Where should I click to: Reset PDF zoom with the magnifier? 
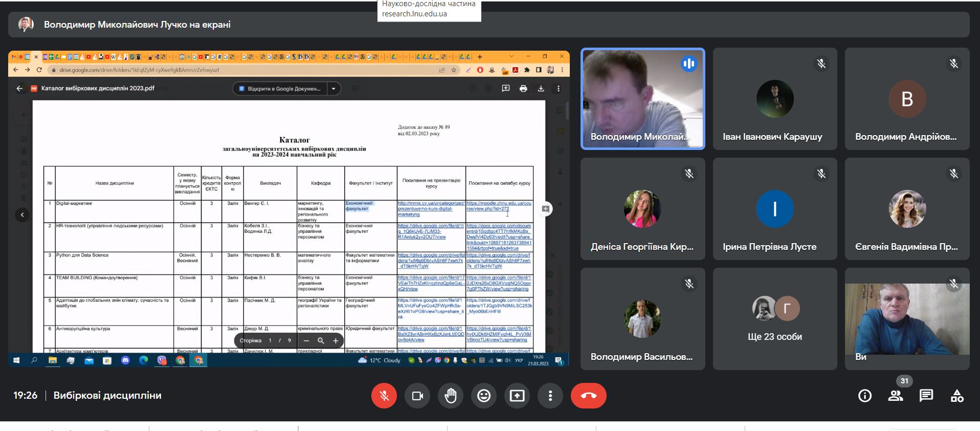click(321, 341)
